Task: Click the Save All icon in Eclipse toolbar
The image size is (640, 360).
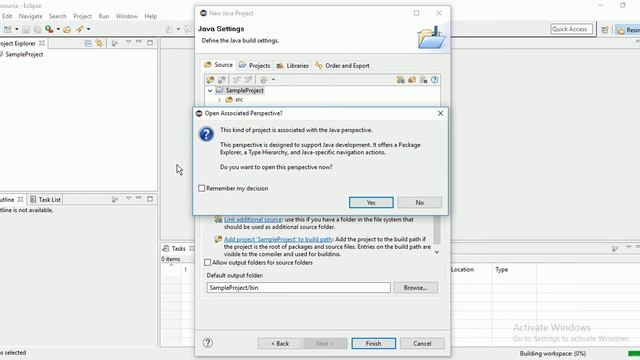Action: tap(37, 29)
